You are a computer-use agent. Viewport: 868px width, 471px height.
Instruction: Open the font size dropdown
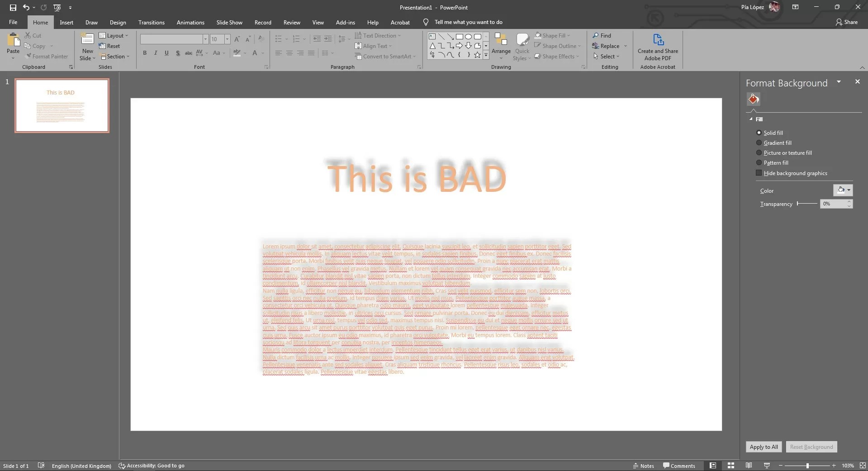click(x=226, y=39)
